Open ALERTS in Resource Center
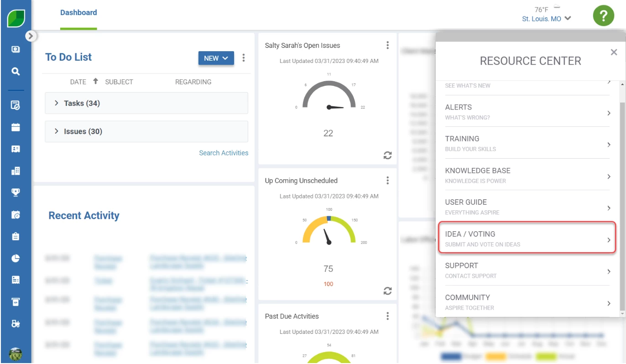The width and height of the screenshot is (626, 364). pos(527,112)
